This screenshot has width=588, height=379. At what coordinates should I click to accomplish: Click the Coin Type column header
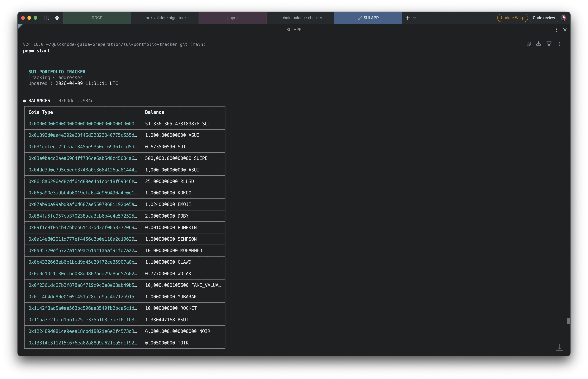click(x=41, y=112)
